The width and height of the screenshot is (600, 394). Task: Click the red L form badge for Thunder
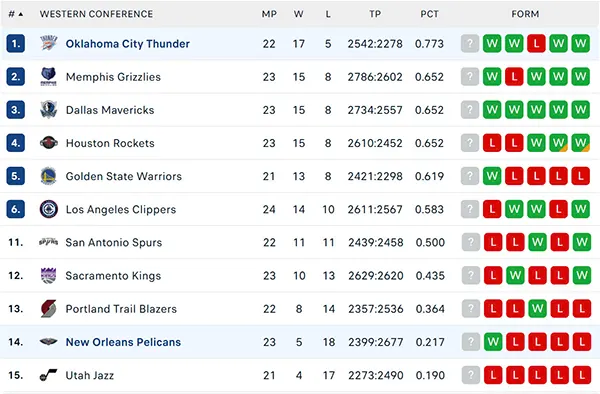[x=536, y=43]
